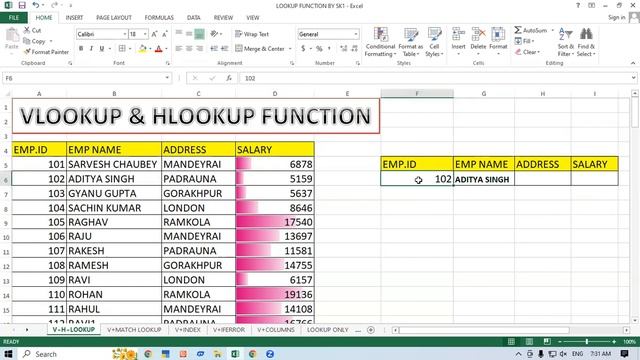Open the font size dropdown

pos(145,34)
